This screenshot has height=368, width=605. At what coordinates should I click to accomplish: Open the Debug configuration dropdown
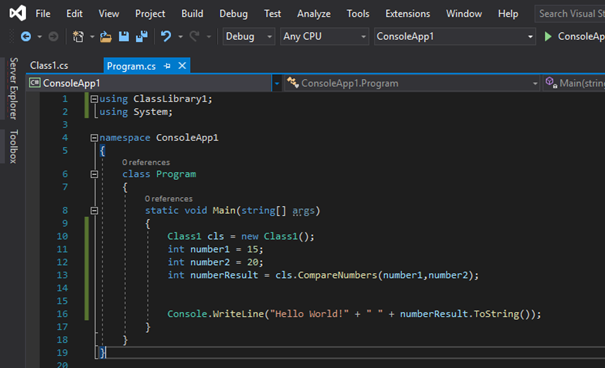coord(249,37)
